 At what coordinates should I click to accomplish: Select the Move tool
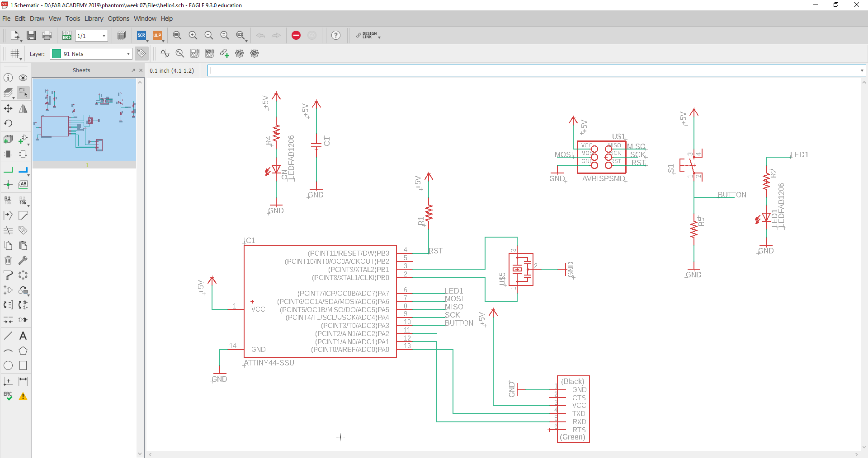pyautogui.click(x=8, y=108)
